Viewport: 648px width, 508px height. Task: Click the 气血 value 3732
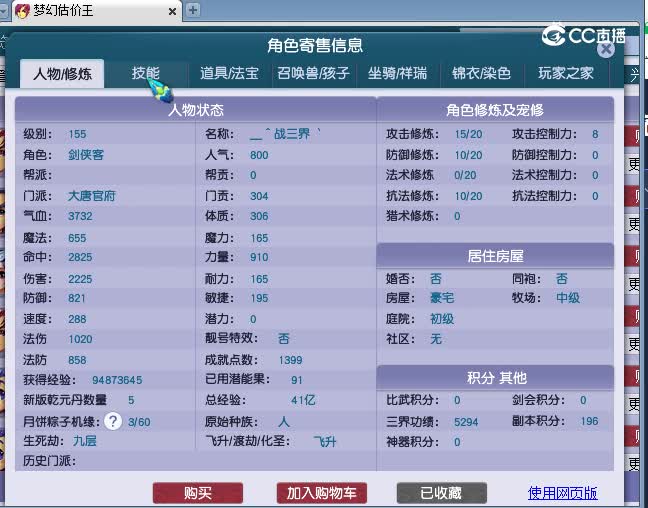point(80,216)
